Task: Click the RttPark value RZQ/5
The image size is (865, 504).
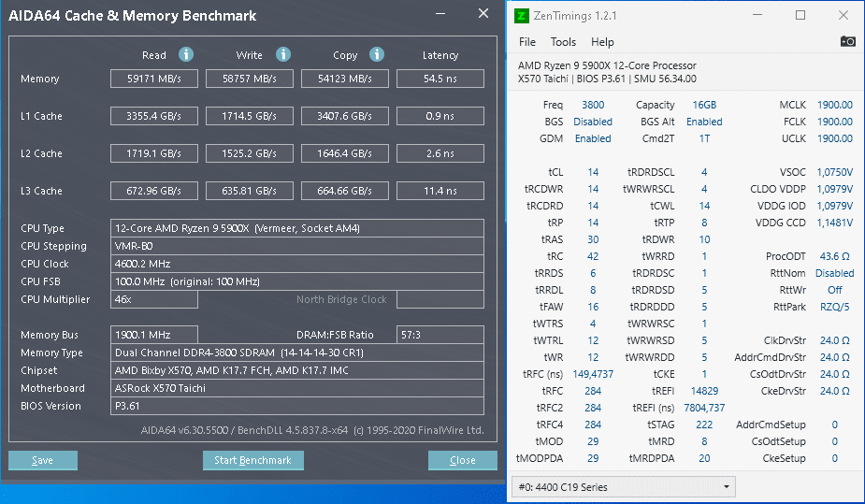Action: click(835, 307)
